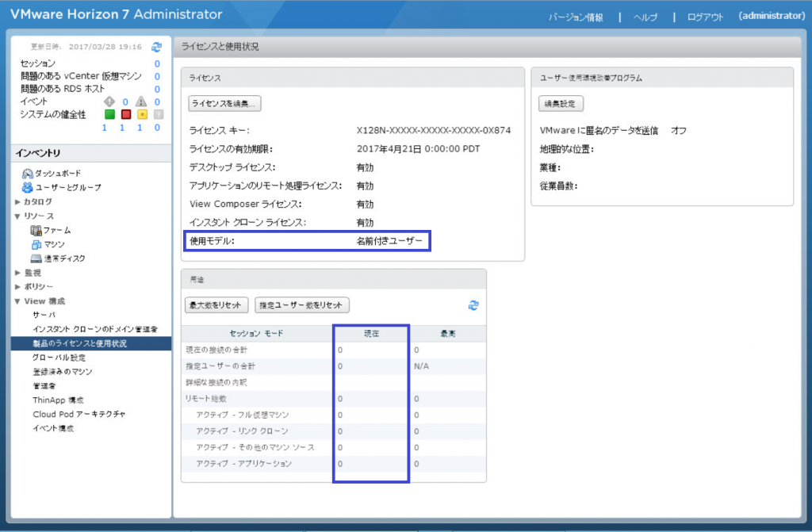This screenshot has width=812, height=532.
Task: Refresh the status panel next to update time
Action: tap(156, 47)
